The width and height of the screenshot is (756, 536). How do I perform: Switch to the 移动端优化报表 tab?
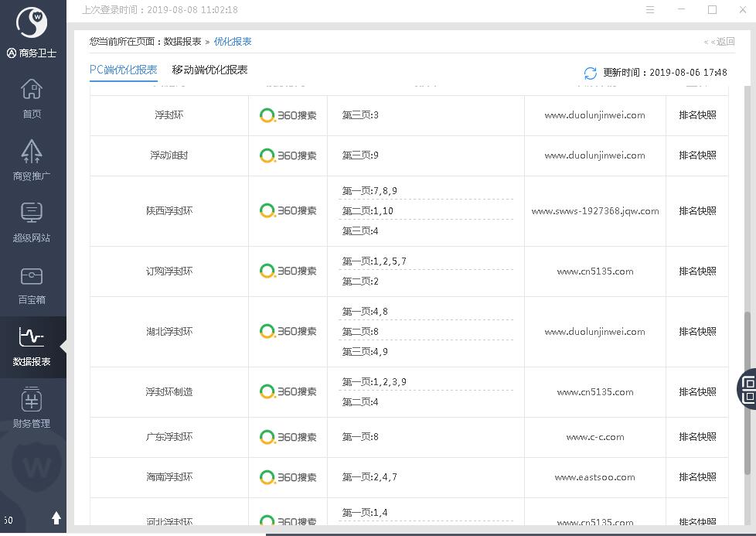click(x=209, y=70)
